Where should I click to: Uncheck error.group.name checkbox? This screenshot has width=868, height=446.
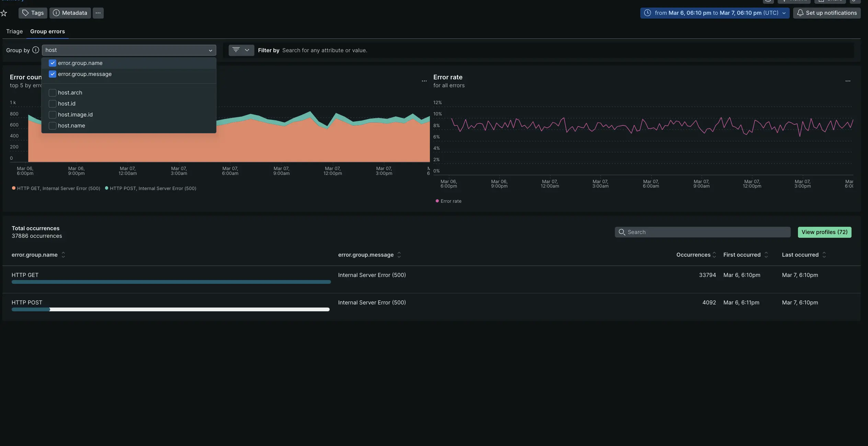[x=53, y=63]
